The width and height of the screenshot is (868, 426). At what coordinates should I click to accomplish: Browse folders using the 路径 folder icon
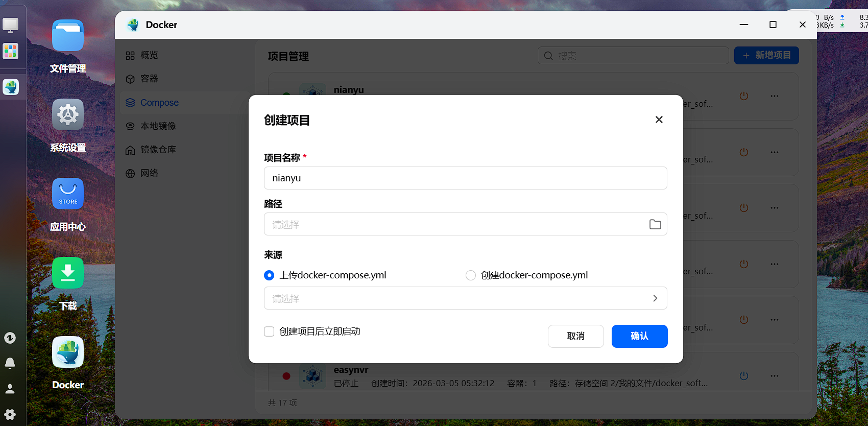[655, 224]
